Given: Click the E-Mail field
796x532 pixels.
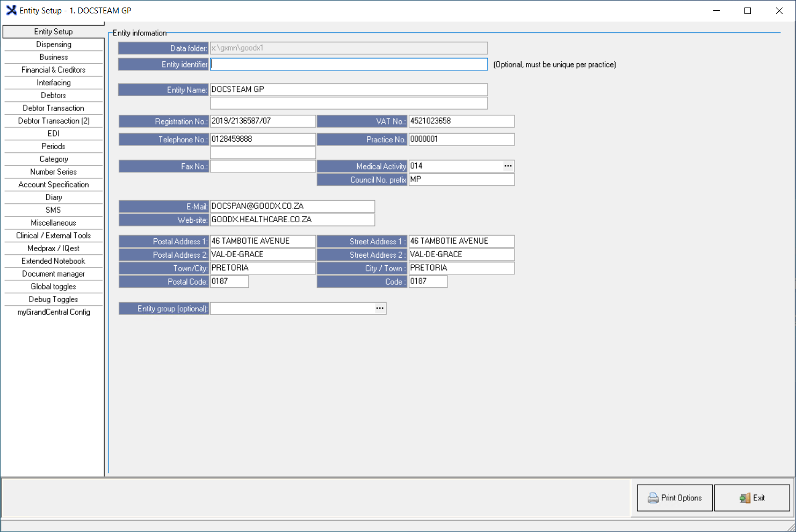Looking at the screenshot, I should tap(292, 206).
